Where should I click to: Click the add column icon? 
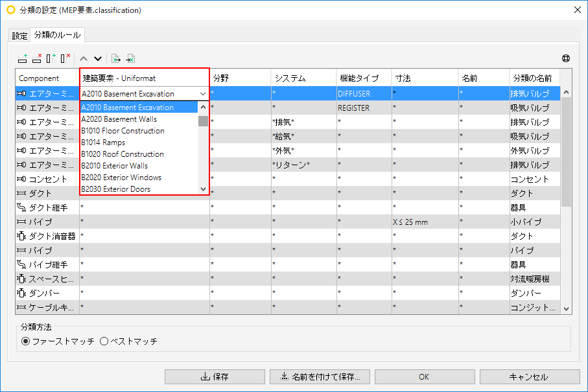pyautogui.click(x=51, y=58)
